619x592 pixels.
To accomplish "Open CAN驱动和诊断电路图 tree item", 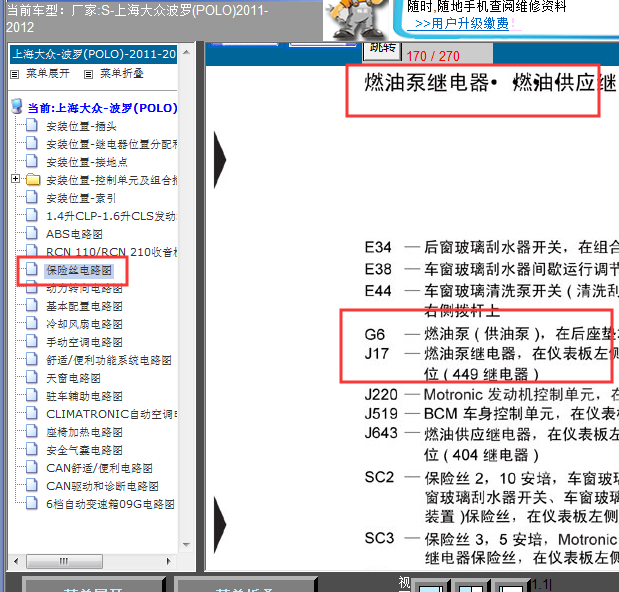I will [102, 486].
